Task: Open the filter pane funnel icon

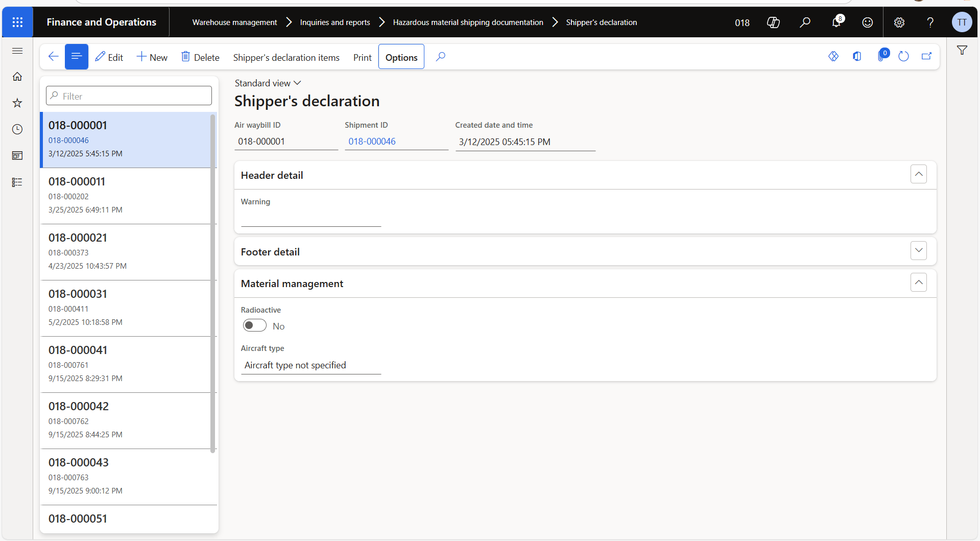Action: [962, 50]
